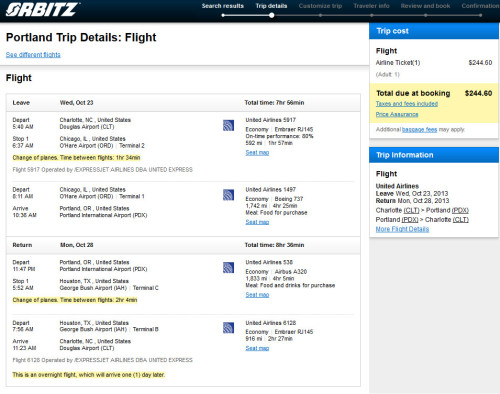Select the Trip details step
The width and height of the screenshot is (500, 394).
tap(271, 6)
